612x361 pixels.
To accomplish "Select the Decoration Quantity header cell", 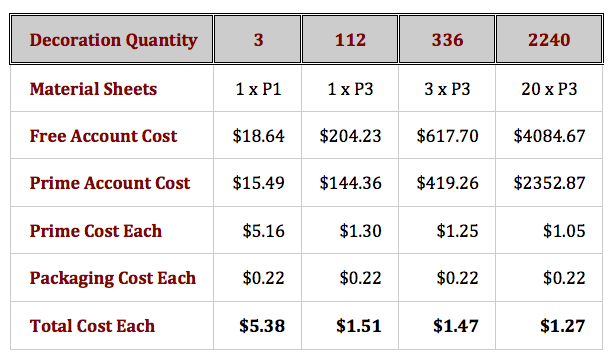I will (113, 40).
